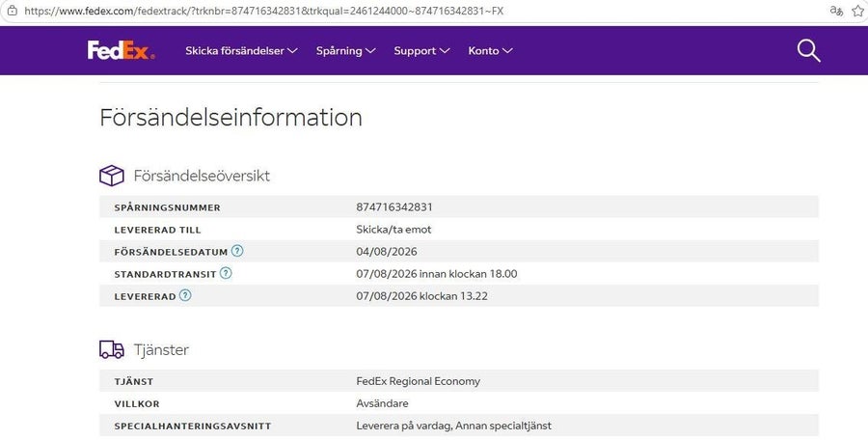The height and width of the screenshot is (440, 868).
Task: Expand the Spårning menu
Action: point(345,51)
